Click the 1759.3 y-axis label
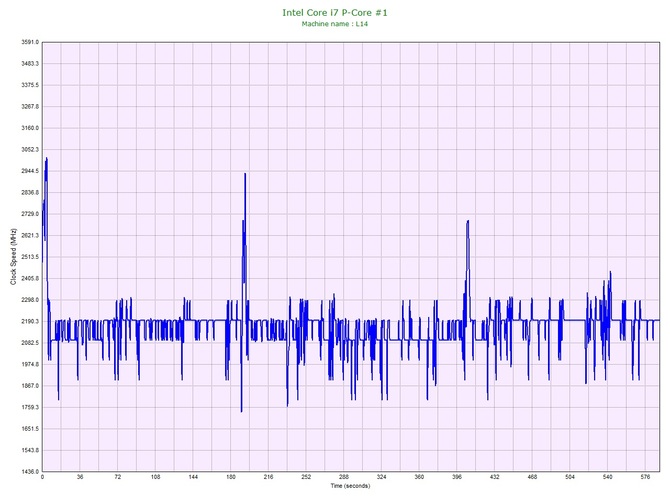This screenshot has height=503, width=670. [x=30, y=407]
